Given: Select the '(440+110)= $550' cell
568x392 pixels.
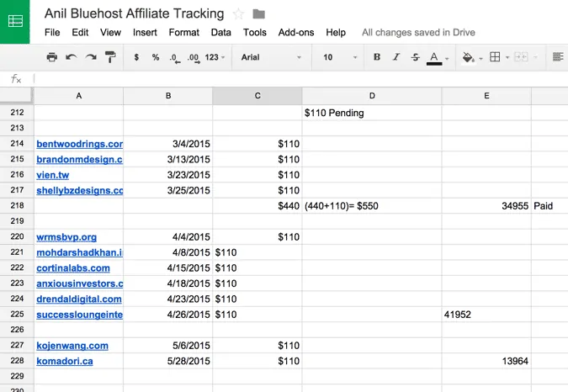Looking at the screenshot, I should point(372,206).
